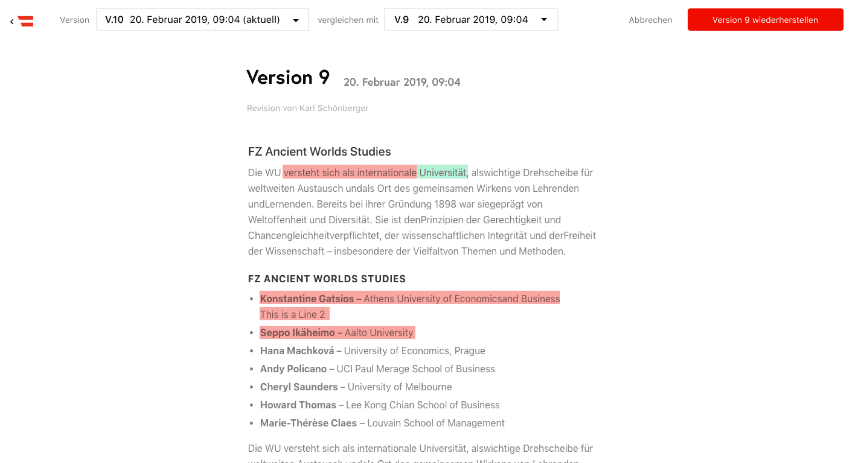Click 'Revision von Karl Schönberger' text

[308, 108]
